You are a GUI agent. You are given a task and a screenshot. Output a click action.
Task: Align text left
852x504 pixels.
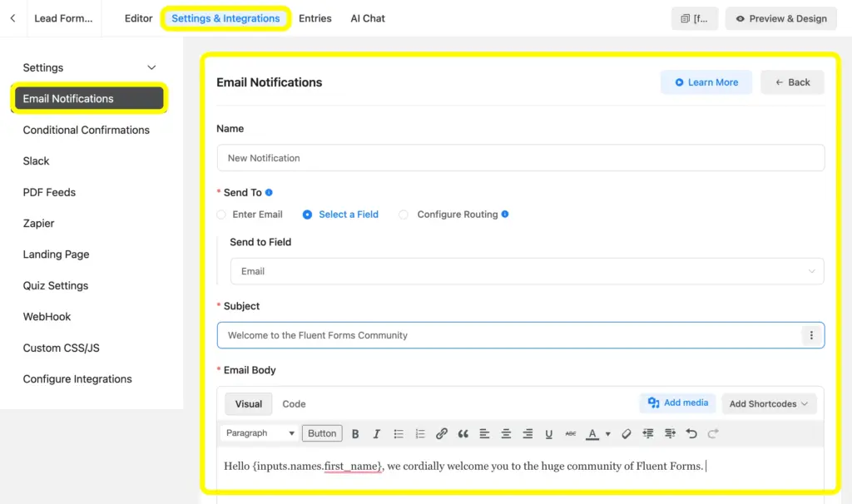[x=484, y=433]
